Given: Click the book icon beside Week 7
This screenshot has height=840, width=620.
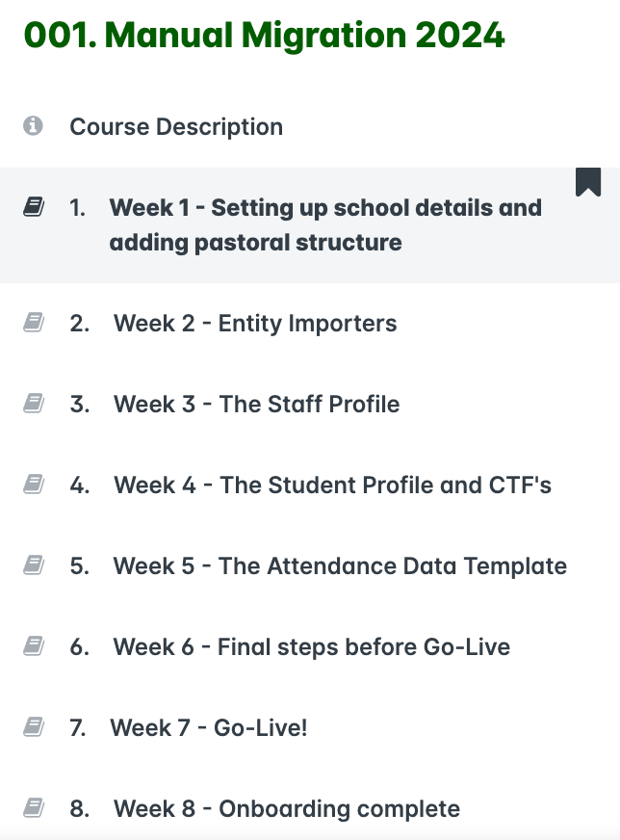Looking at the screenshot, I should click(x=34, y=727).
